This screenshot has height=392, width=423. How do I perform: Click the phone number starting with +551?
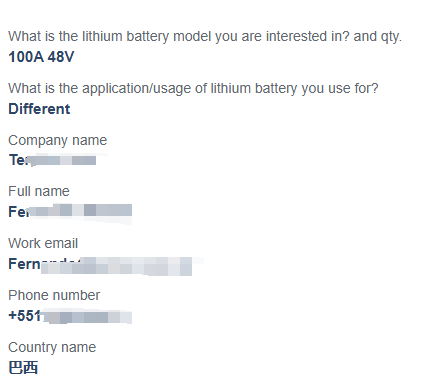(x=70, y=316)
